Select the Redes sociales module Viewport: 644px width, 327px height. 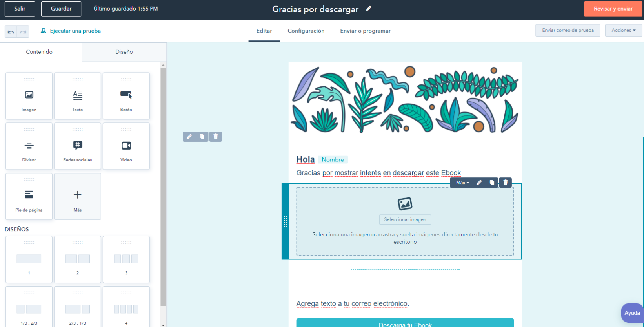(78, 146)
